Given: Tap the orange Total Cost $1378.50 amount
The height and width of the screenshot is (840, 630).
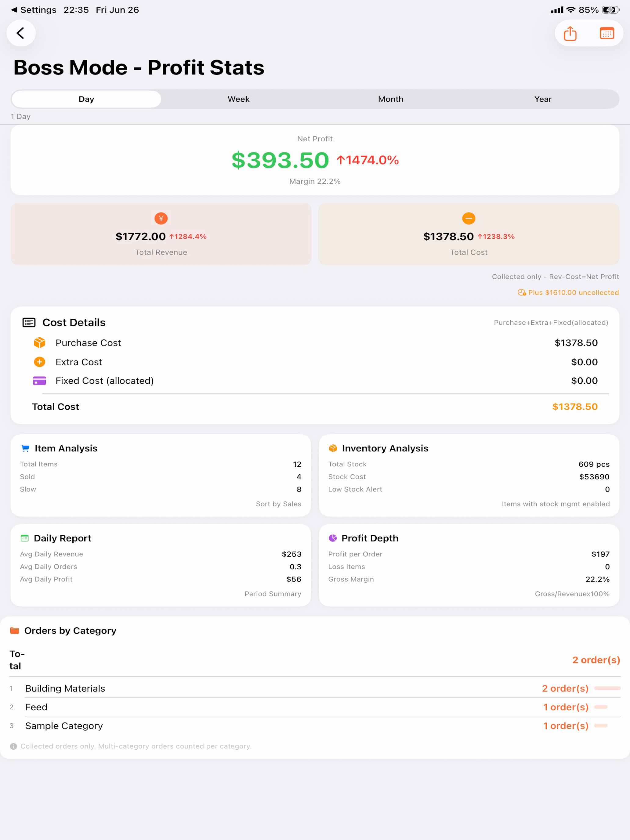Looking at the screenshot, I should pyautogui.click(x=574, y=407).
